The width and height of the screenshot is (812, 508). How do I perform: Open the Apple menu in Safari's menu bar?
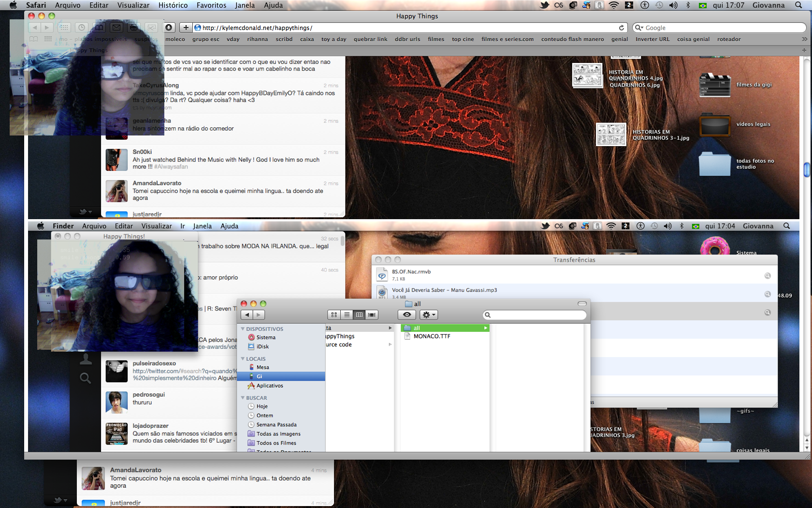click(13, 5)
